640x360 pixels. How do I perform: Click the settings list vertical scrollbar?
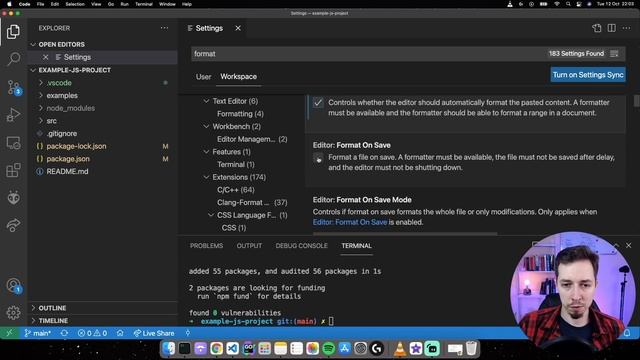pyautogui.click(x=636, y=101)
